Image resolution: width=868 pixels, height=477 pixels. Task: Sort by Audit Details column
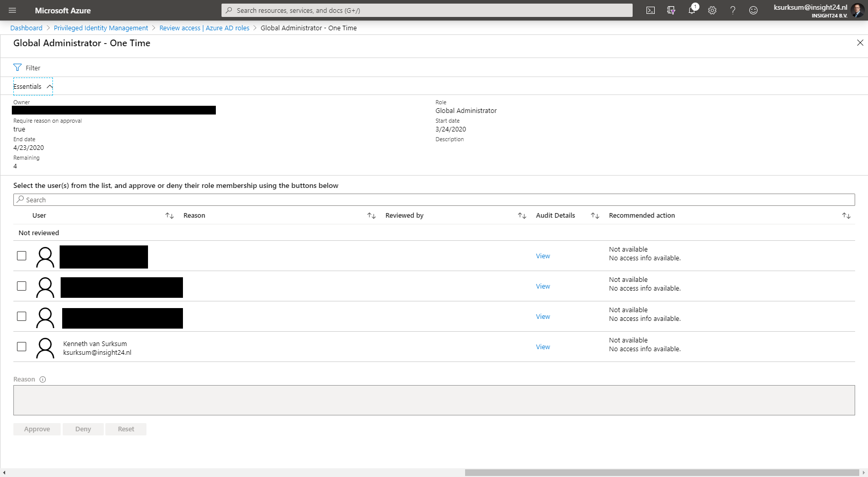595,216
